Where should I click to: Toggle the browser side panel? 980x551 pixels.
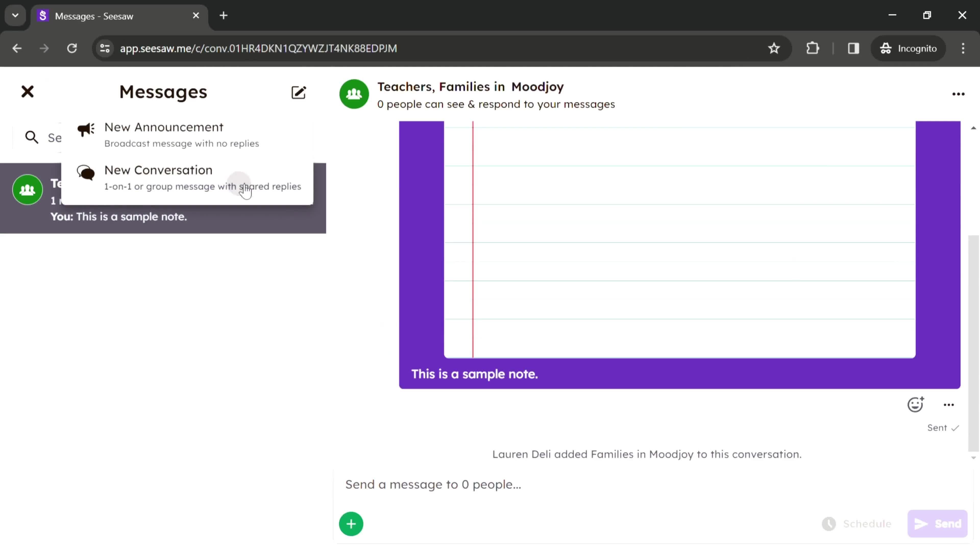click(853, 48)
